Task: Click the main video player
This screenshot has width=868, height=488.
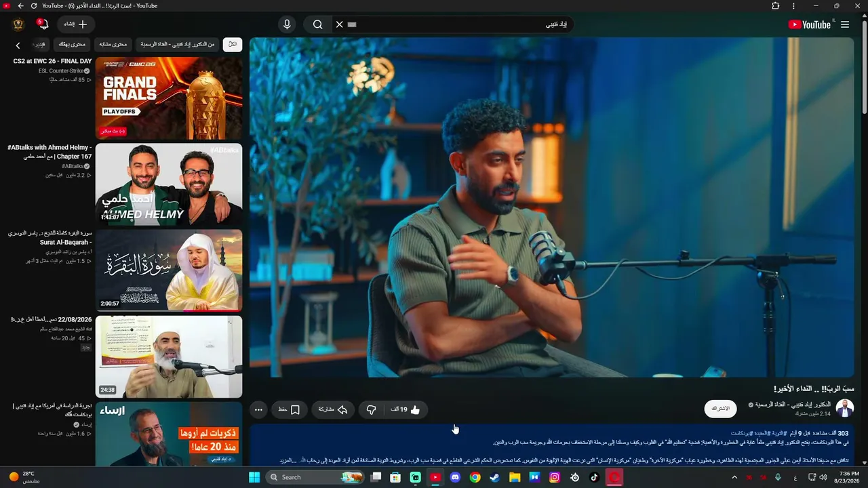Action: [x=552, y=207]
